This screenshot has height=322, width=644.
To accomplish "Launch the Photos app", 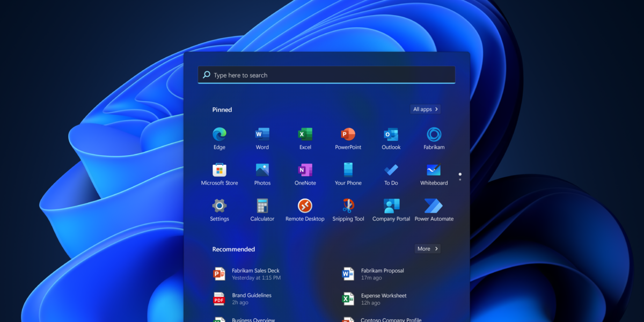I will click(262, 171).
